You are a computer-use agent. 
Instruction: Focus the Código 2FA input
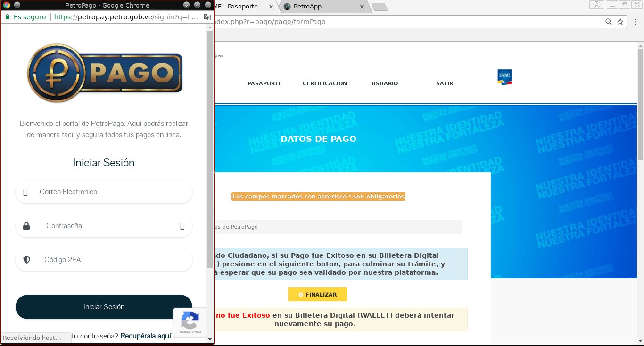tap(104, 260)
